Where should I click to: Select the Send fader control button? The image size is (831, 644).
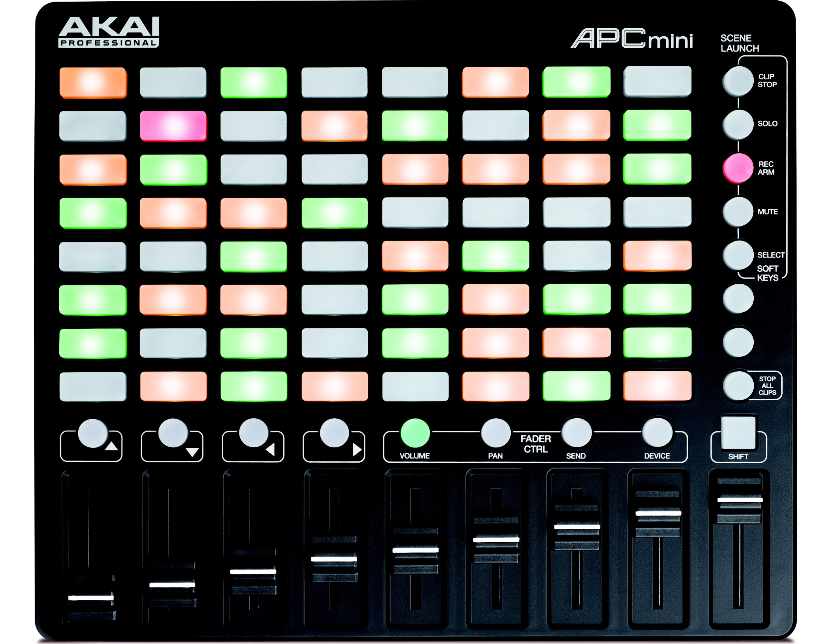coord(576,433)
